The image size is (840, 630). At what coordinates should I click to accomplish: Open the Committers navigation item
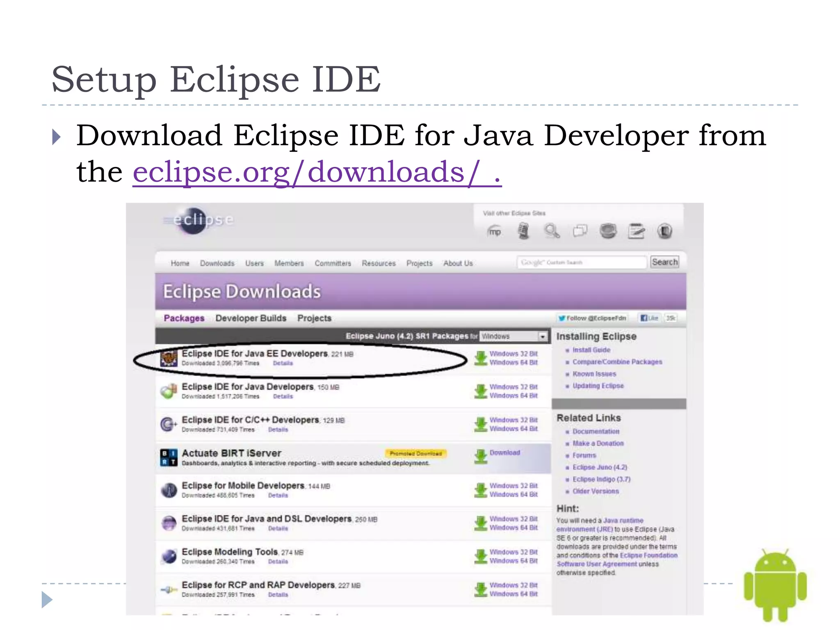[x=333, y=263]
